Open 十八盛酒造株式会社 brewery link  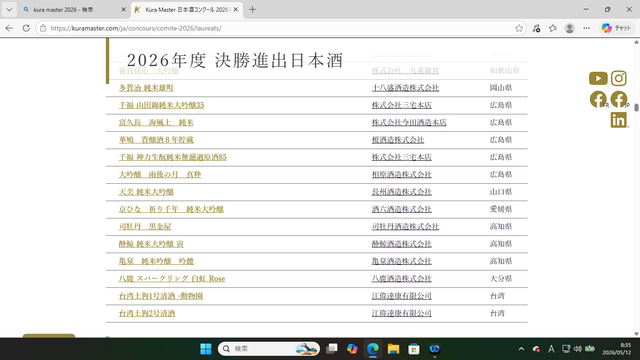tap(405, 88)
